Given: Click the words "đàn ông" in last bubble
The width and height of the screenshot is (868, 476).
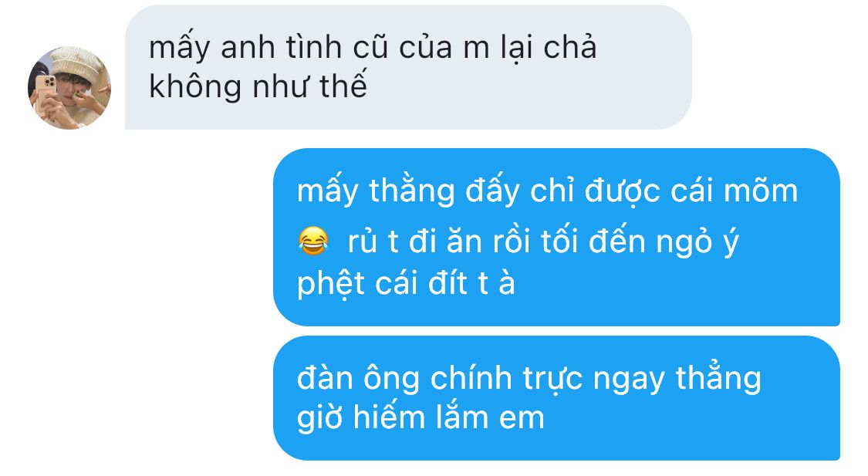Looking at the screenshot, I should click(x=358, y=379).
